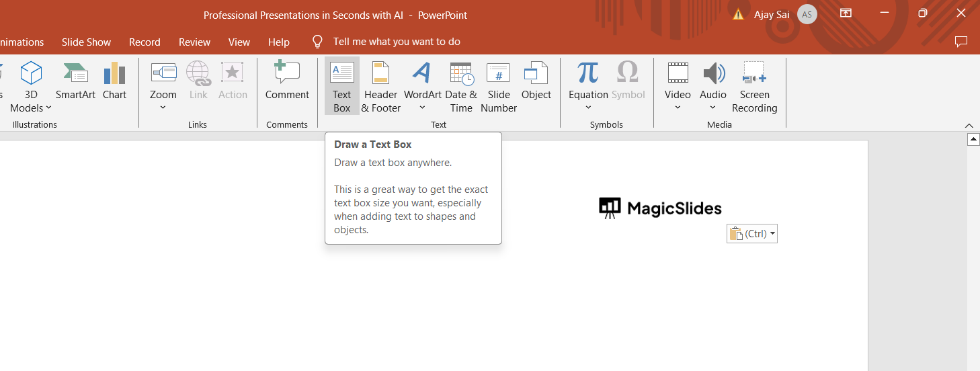980x371 pixels.
Task: Open the Paste Options (Ctrl) dropdown
Action: tap(752, 234)
